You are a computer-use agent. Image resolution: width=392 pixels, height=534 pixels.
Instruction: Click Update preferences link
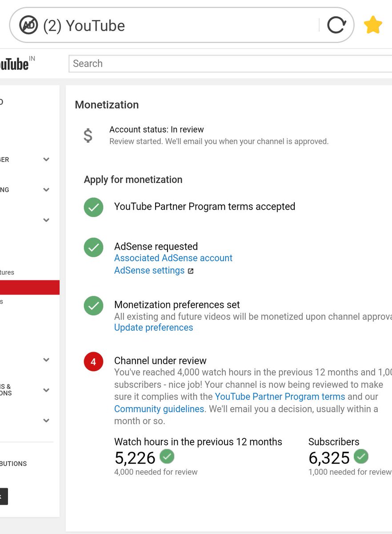coord(154,328)
